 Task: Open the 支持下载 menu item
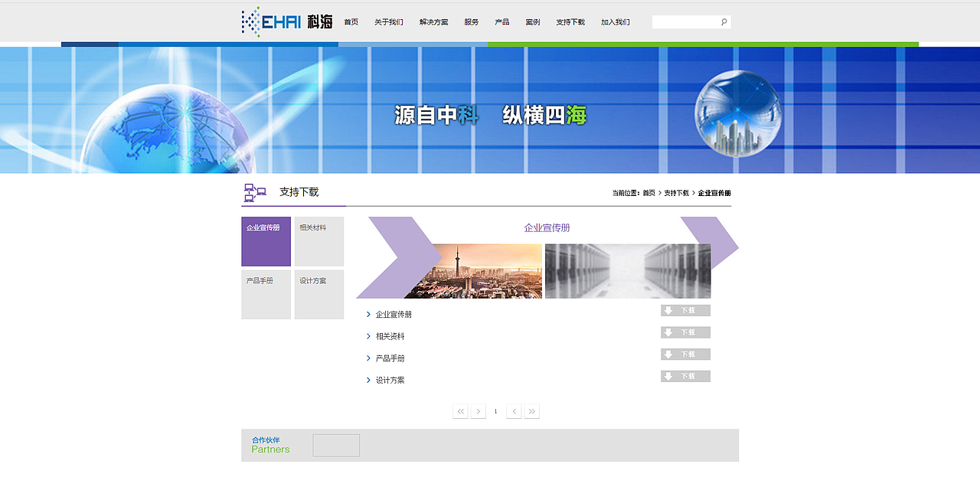pos(570,22)
